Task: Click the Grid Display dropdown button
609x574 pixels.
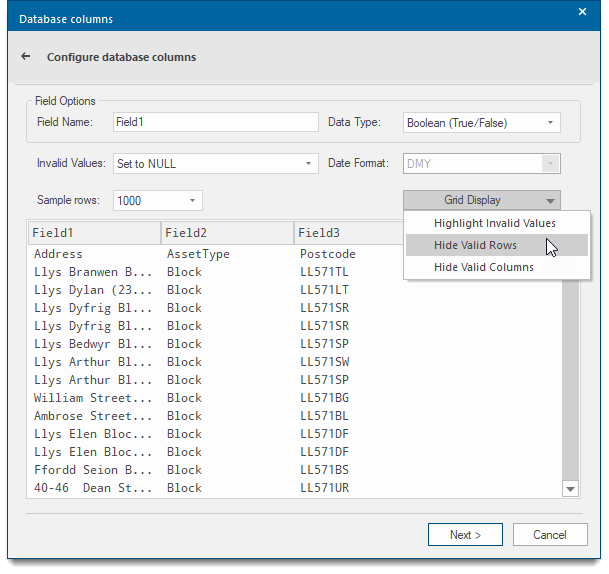Action: click(482, 200)
